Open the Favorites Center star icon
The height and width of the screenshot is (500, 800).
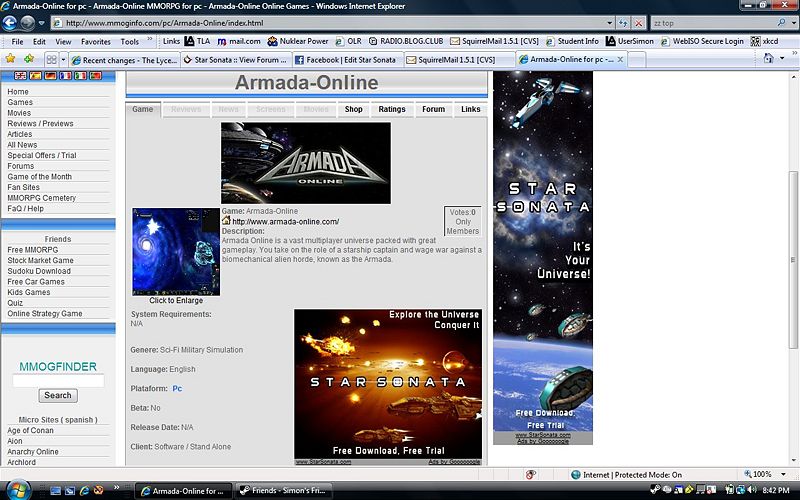click(11, 59)
